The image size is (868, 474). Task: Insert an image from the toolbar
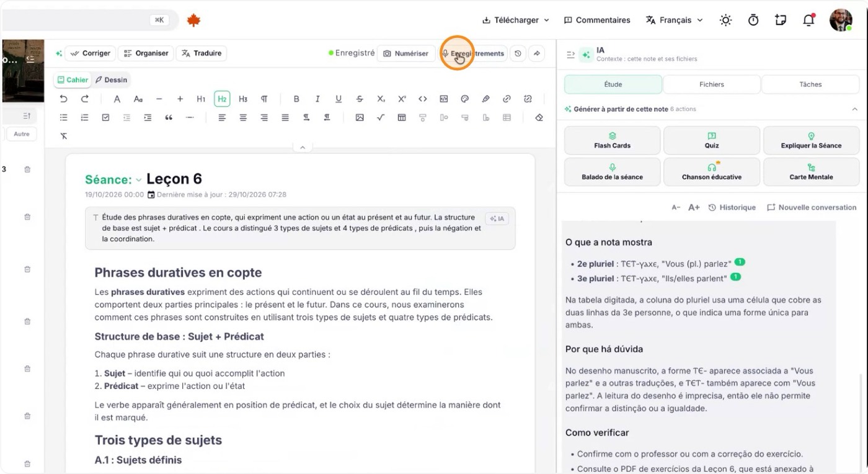point(360,117)
